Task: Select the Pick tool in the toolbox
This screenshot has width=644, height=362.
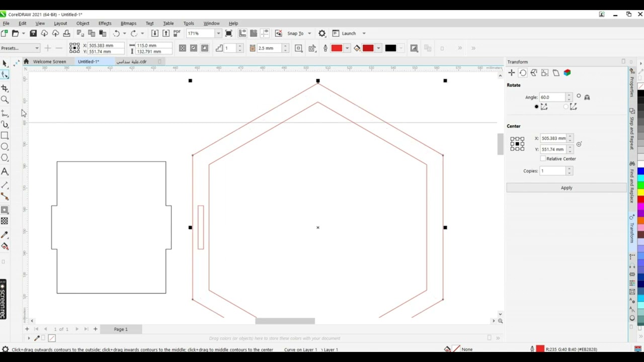Action: 5,63
